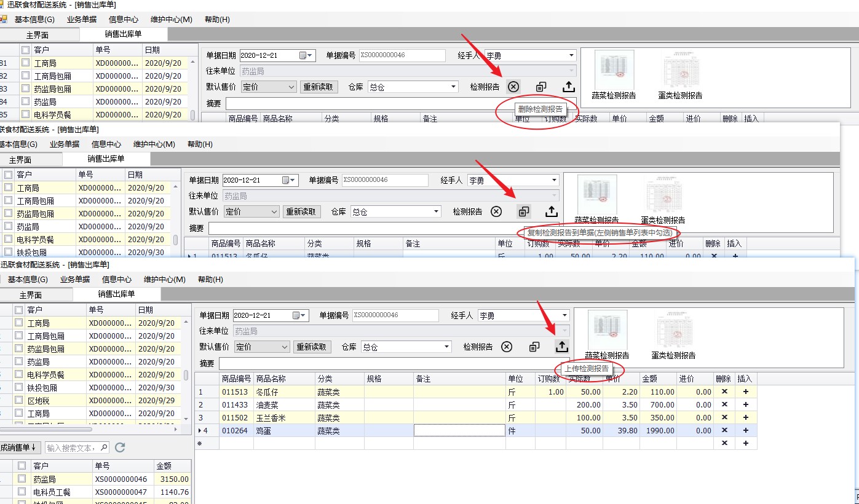
Task: Delete the 玉兰香米 product row
Action: click(724, 417)
